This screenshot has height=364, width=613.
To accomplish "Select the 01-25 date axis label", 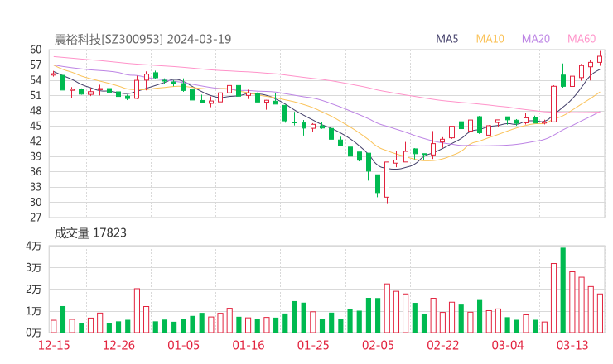I will pos(313,345).
